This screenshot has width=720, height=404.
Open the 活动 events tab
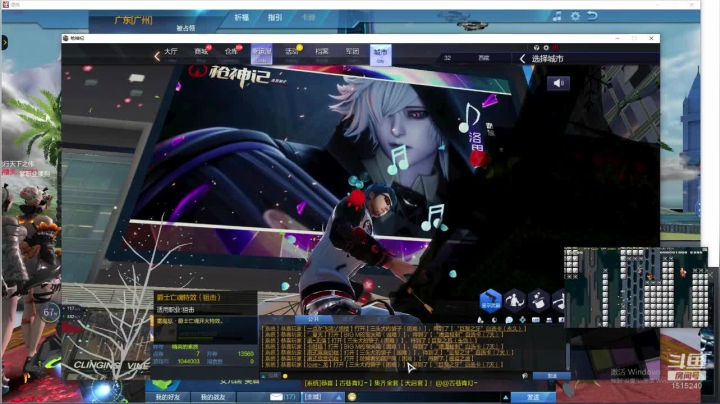pos(292,53)
